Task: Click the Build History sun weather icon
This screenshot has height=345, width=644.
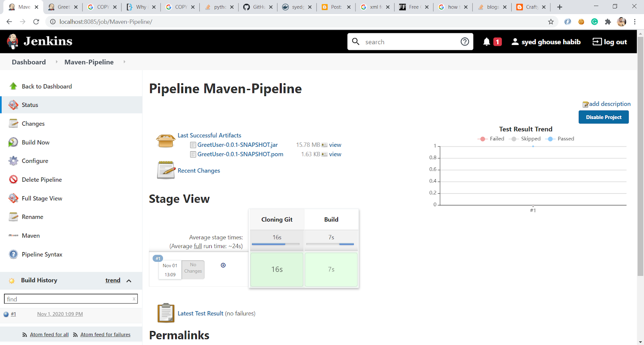Action: coord(12,281)
